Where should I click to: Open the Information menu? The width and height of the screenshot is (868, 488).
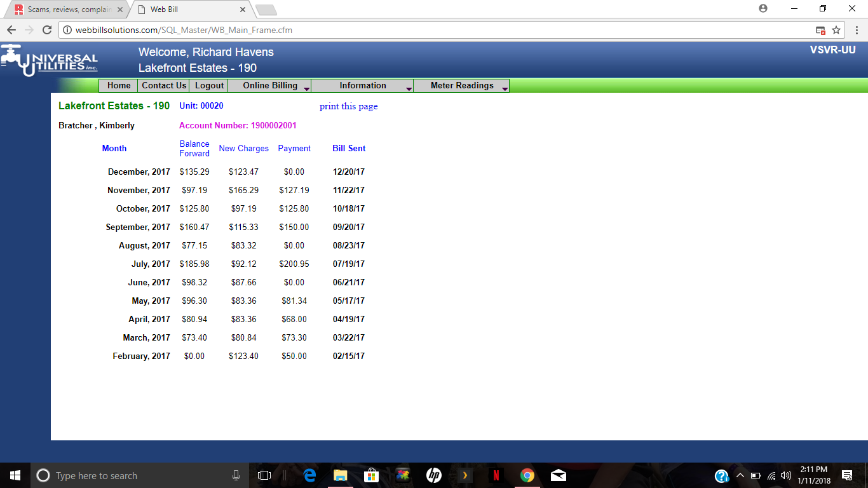pos(363,86)
